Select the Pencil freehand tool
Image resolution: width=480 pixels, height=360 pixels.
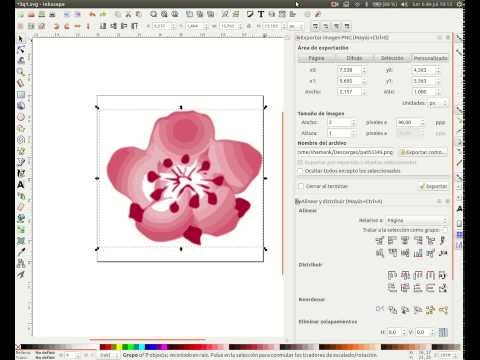[21, 151]
